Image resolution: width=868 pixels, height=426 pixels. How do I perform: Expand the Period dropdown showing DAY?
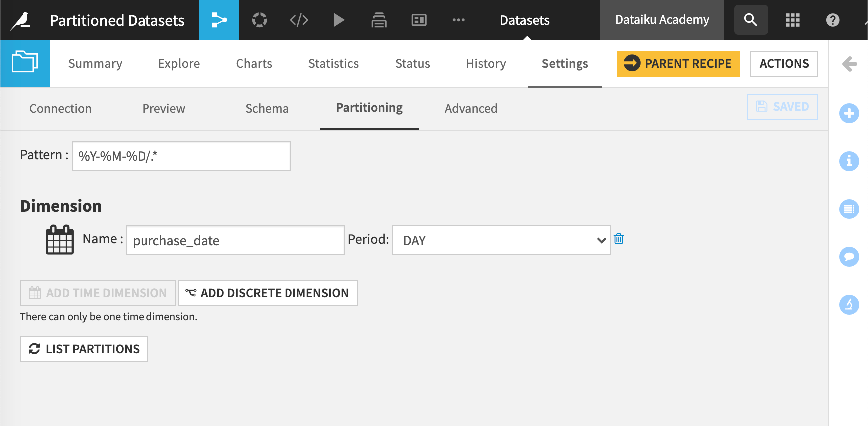(x=501, y=240)
